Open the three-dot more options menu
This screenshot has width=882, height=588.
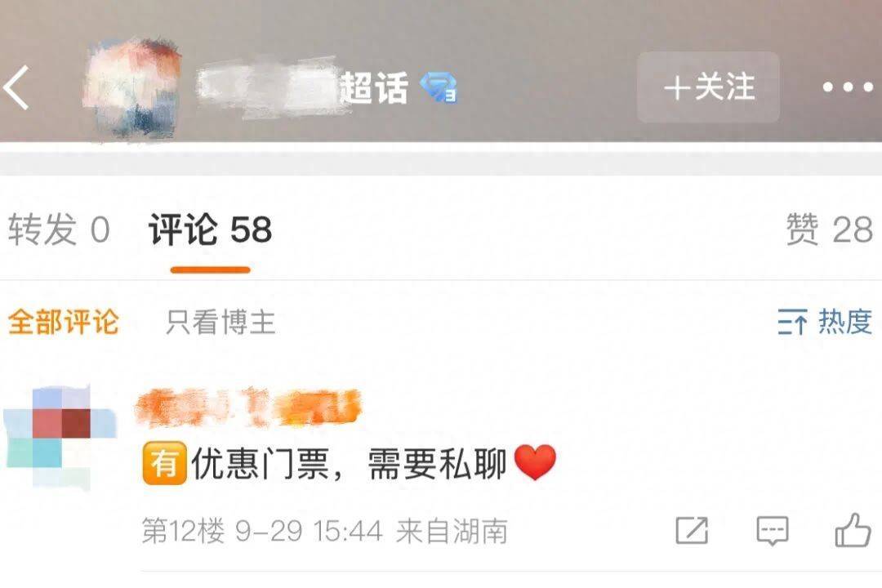tap(848, 87)
